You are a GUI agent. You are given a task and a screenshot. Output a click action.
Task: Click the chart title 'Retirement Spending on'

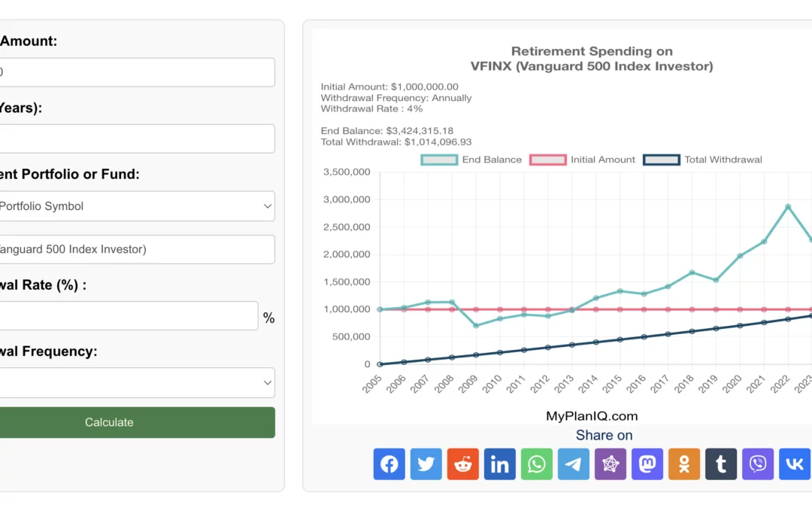(x=592, y=51)
